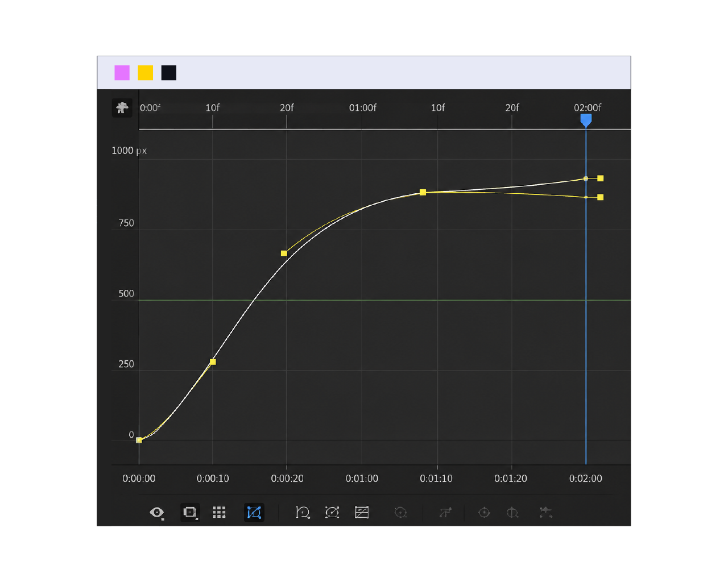Select the dark navy color swatch
This screenshot has width=728, height=582.
pos(169,73)
